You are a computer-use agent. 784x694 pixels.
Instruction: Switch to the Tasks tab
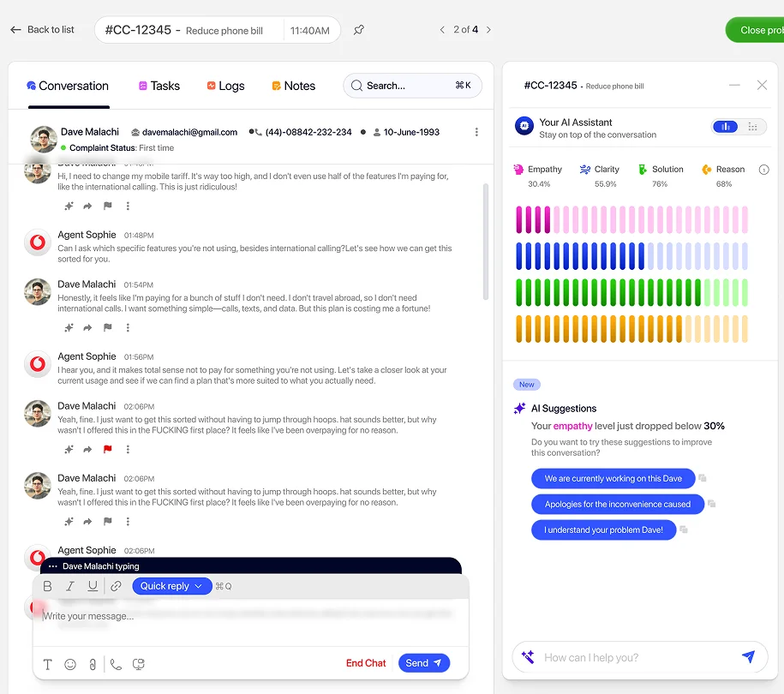click(x=159, y=86)
